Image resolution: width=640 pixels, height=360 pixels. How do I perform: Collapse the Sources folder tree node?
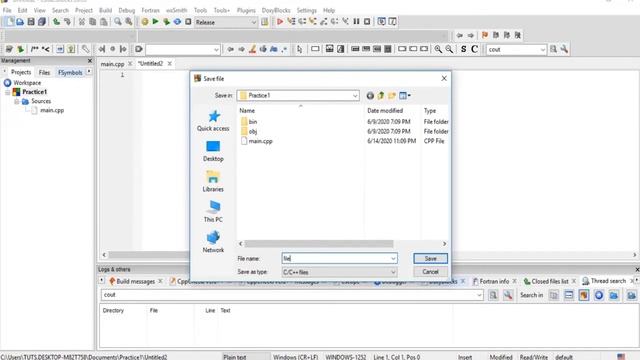(x=16, y=102)
